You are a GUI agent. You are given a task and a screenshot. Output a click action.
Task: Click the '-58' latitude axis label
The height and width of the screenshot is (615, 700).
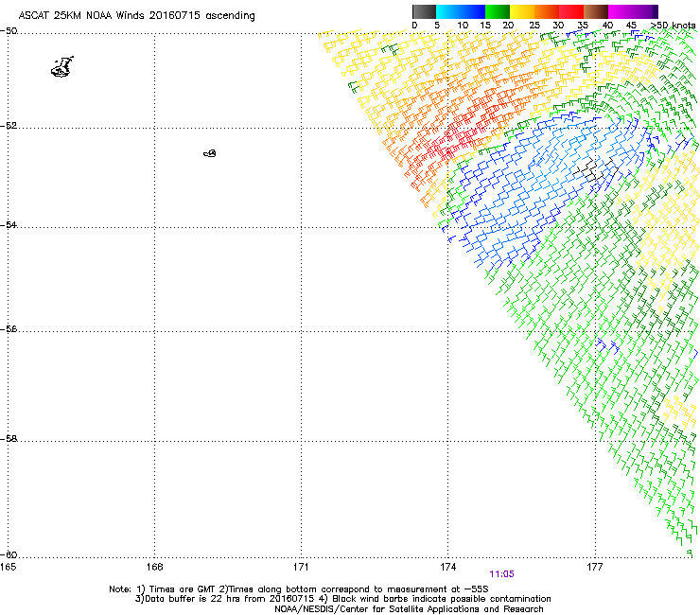9,439
